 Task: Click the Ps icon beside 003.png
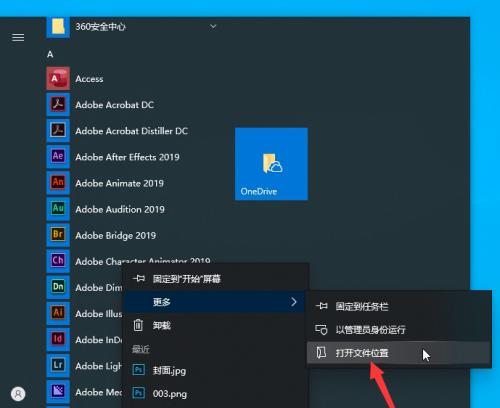[x=139, y=393]
